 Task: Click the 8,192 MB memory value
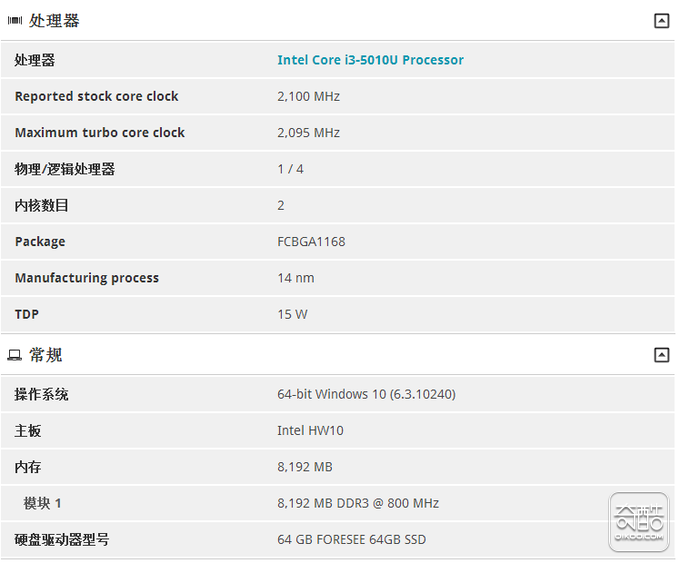(305, 467)
